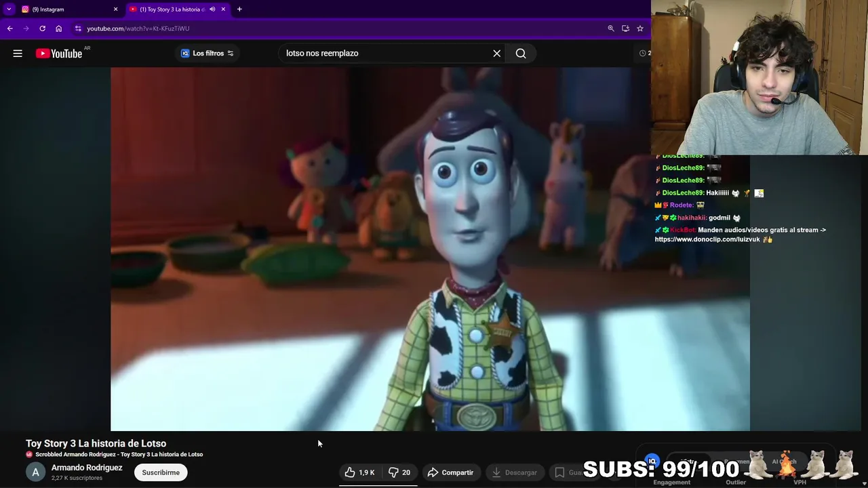Open the channel avatar with letter A

pos(36,472)
